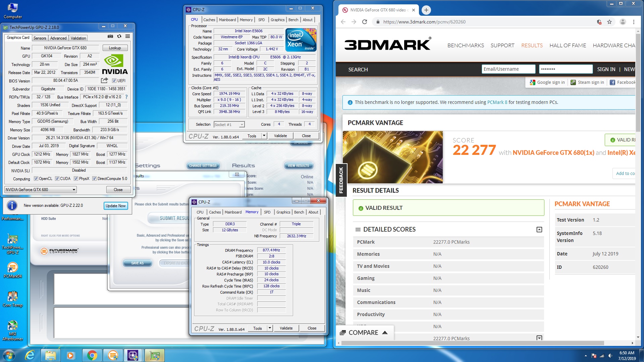This screenshot has height=362, width=644.
Task: Click the volume speaker tray icon
Action: 610,356
